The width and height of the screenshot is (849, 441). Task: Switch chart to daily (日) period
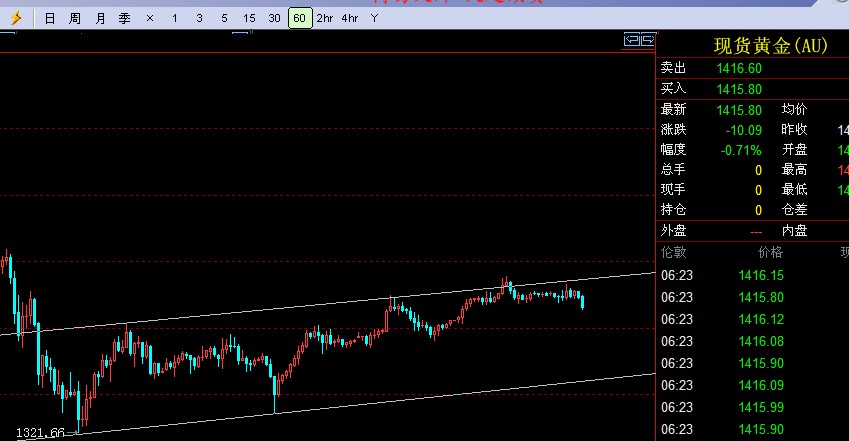coord(50,18)
